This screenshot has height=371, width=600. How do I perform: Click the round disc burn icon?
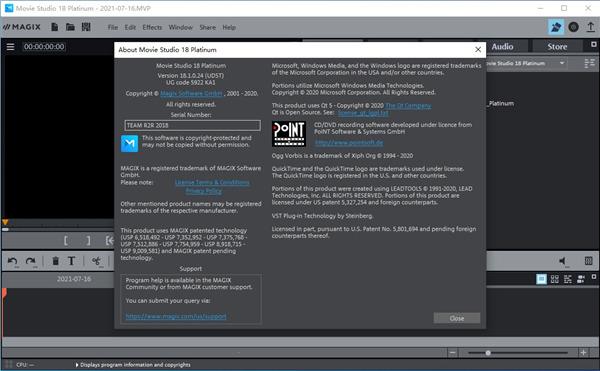[x=573, y=27]
